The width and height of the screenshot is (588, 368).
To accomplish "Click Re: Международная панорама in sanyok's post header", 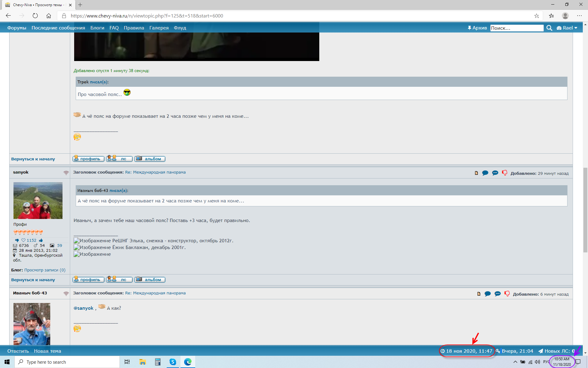I will pyautogui.click(x=155, y=172).
